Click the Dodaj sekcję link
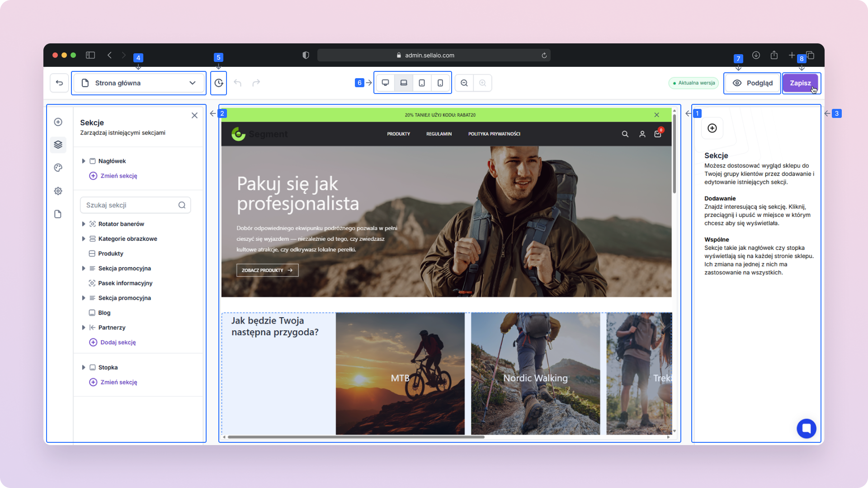 point(118,343)
